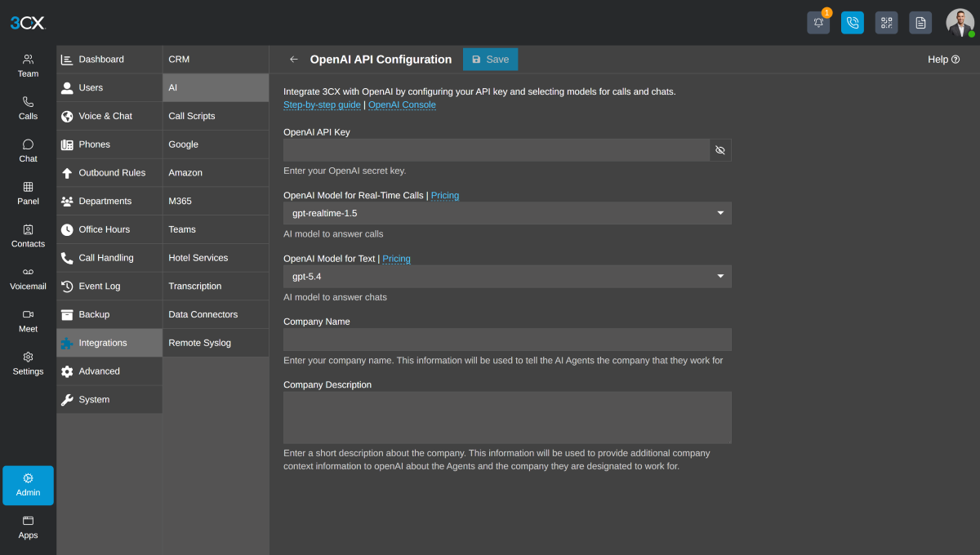Open Voice & Chat admin section
980x555 pixels.
[109, 116]
